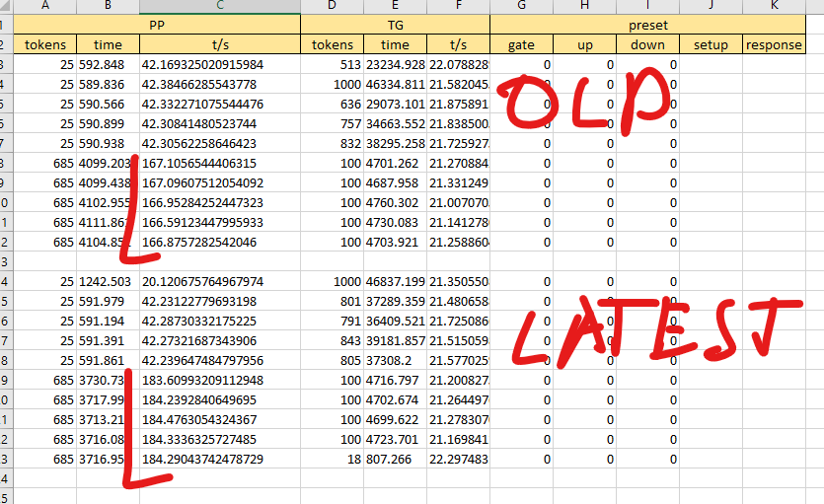
Task: Select cell with value 20.120675764967974
Action: pyautogui.click(x=220, y=281)
